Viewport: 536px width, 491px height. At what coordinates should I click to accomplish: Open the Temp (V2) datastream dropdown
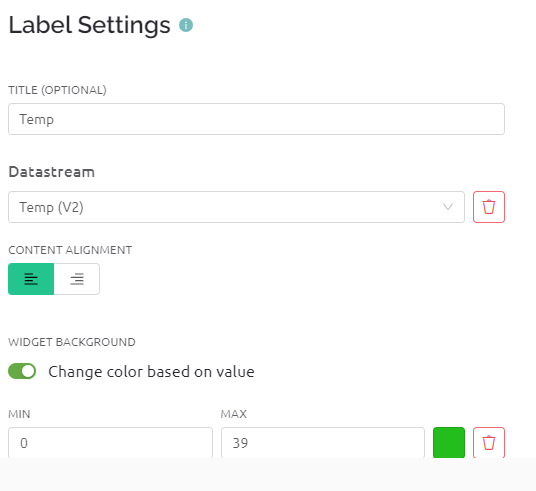click(x=237, y=207)
